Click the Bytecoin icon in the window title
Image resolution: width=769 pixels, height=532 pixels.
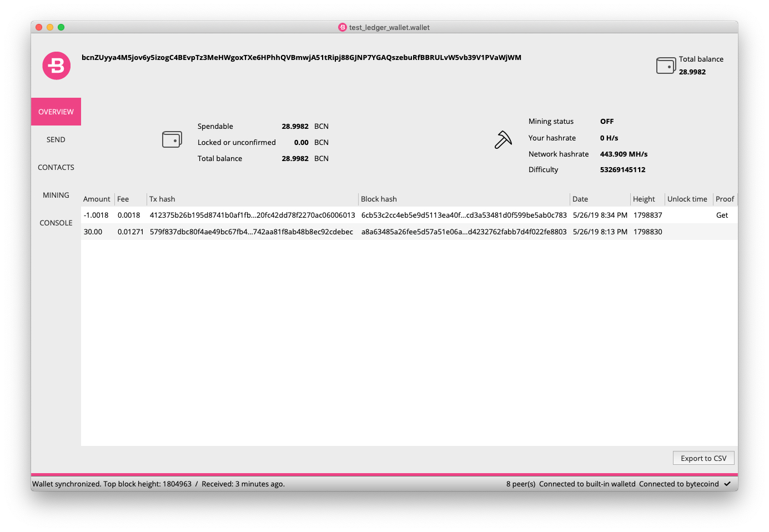point(343,27)
